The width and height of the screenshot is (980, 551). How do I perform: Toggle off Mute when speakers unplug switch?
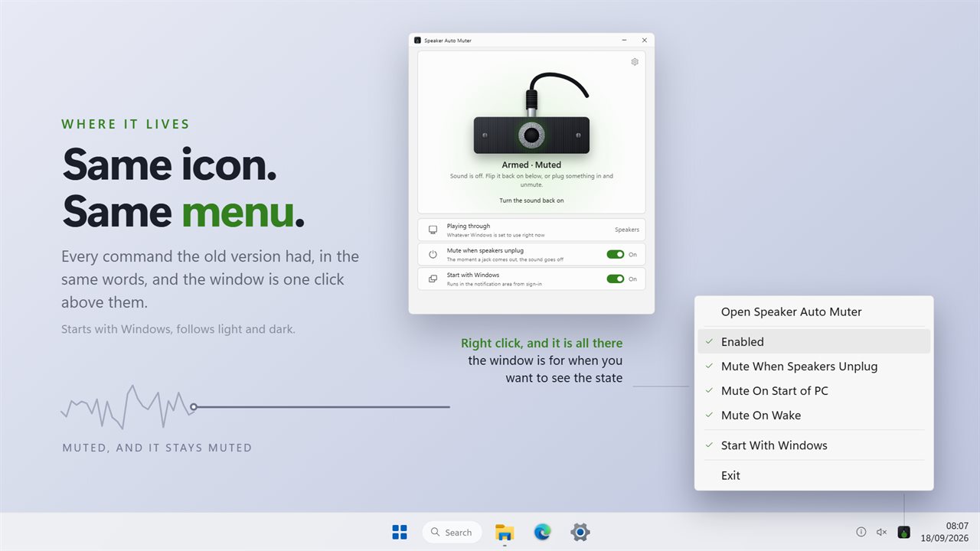point(615,254)
